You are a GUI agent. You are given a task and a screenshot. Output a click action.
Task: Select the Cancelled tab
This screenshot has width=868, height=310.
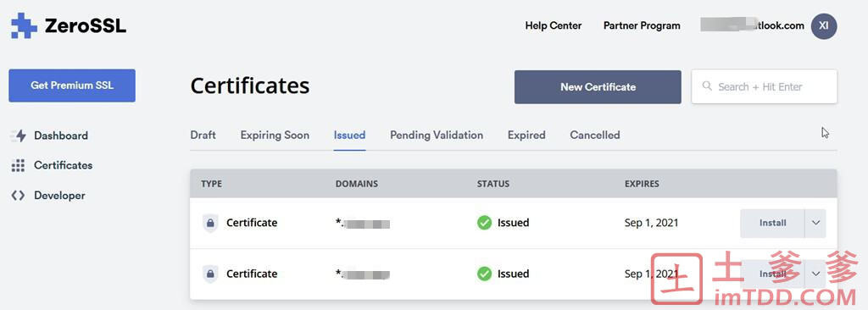pos(594,135)
